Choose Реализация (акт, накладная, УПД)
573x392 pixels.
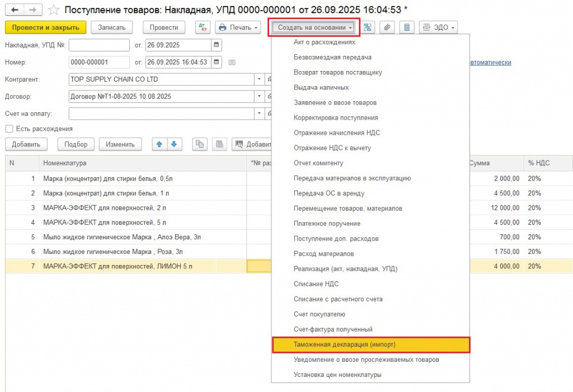(x=370, y=269)
